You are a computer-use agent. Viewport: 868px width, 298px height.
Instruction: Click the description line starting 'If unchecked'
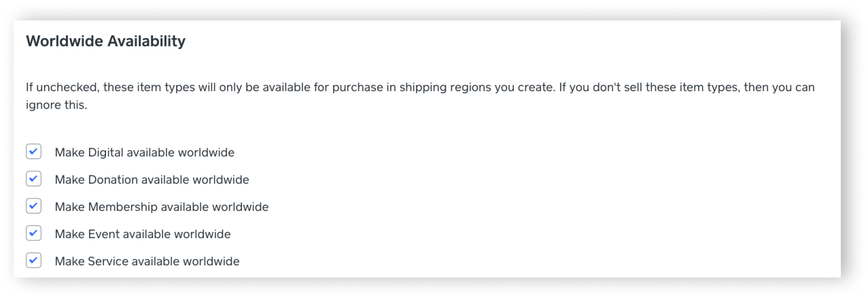pyautogui.click(x=420, y=87)
